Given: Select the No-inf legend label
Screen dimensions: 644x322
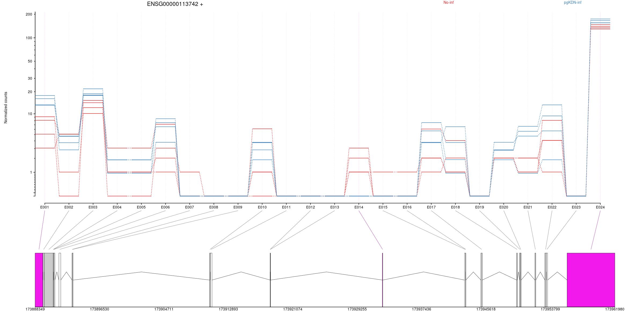Looking at the screenshot, I should click(448, 2).
